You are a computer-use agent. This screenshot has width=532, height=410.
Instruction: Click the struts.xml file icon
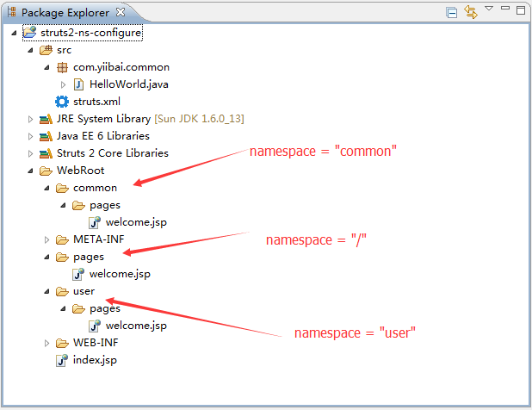(x=62, y=102)
